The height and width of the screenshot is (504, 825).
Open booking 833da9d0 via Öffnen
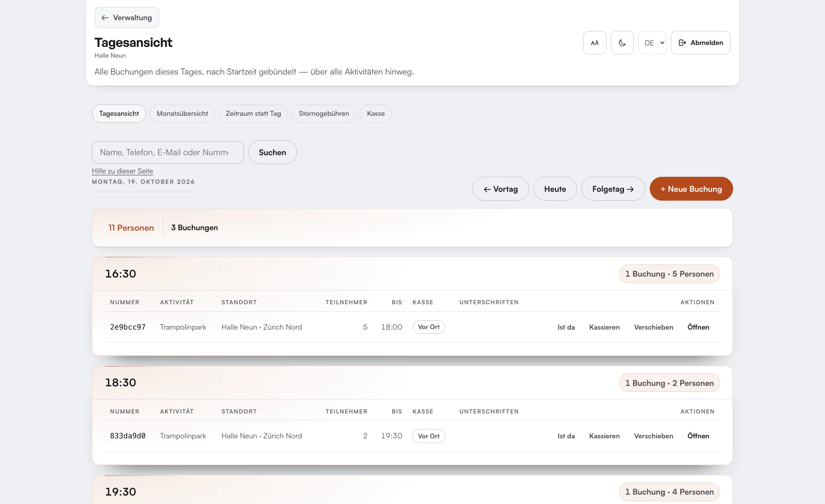coord(698,436)
